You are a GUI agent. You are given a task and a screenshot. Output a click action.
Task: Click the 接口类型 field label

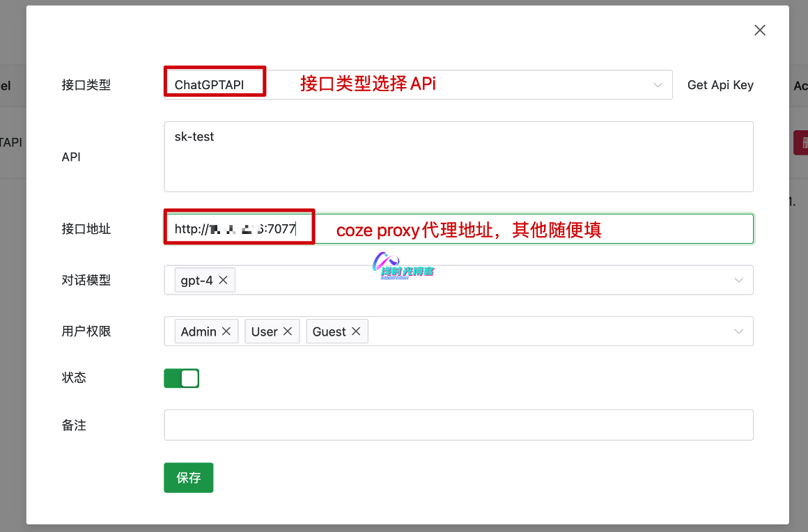(86, 85)
